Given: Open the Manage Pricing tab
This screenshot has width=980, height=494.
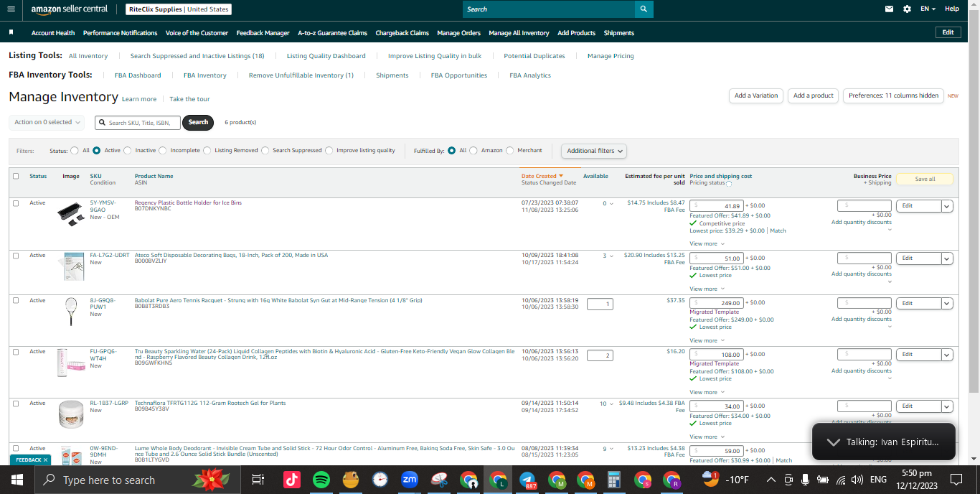Looking at the screenshot, I should click(x=611, y=56).
